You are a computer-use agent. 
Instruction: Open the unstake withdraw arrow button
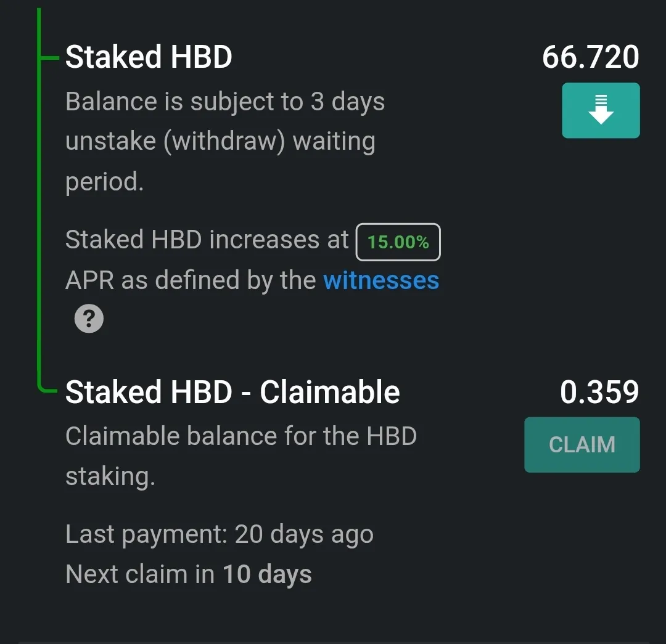point(601,110)
